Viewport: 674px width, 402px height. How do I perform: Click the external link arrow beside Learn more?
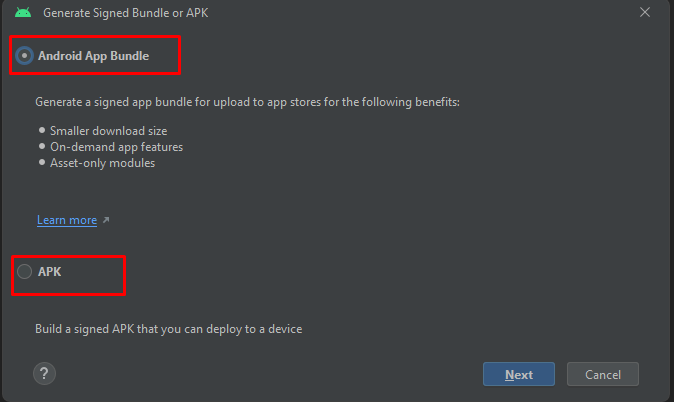point(106,220)
